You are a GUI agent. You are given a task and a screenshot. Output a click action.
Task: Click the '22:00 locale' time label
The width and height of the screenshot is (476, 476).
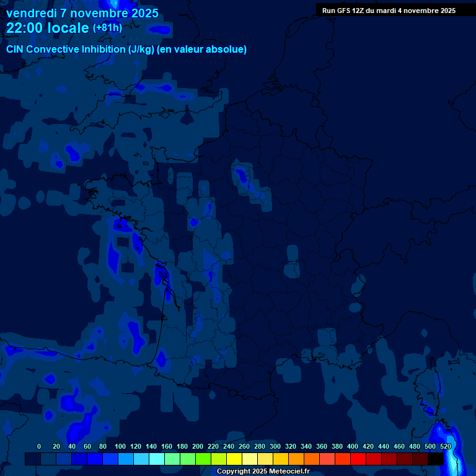pyautogui.click(x=48, y=29)
